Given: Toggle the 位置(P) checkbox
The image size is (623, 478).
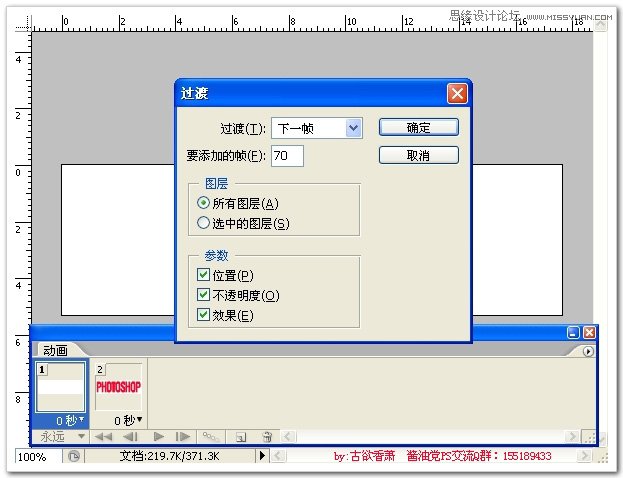Looking at the screenshot, I should coord(203,275).
